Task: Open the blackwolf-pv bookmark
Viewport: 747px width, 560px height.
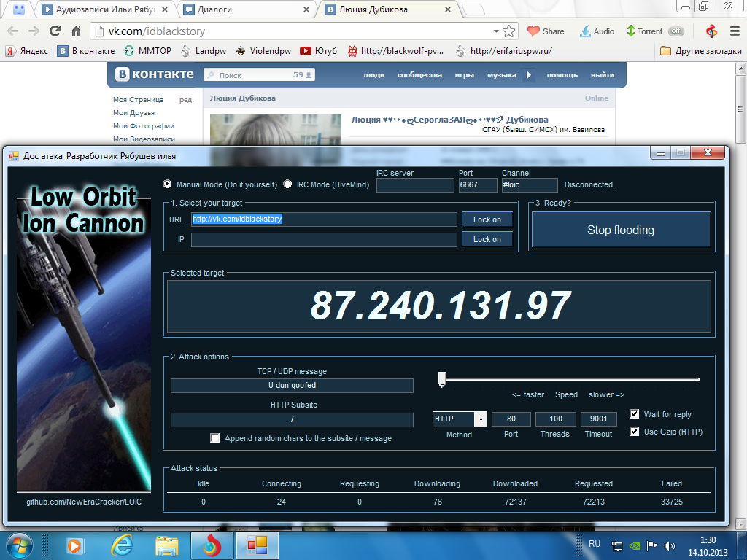Action: pyautogui.click(x=395, y=51)
